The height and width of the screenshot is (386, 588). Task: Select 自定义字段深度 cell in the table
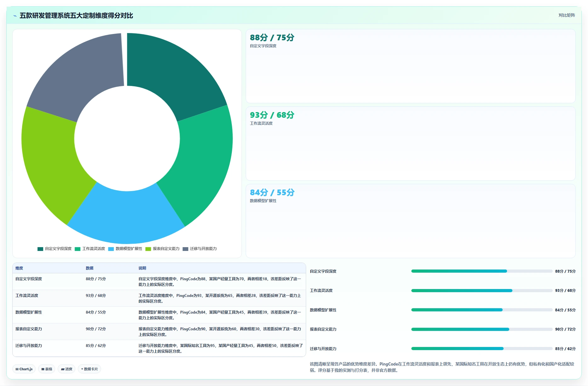click(29, 279)
